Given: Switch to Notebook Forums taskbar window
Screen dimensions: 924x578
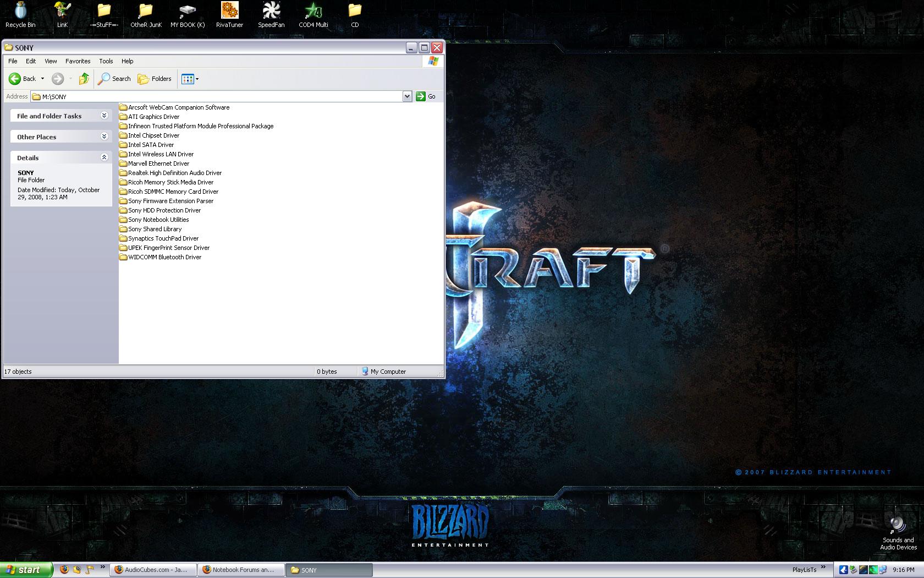Looking at the screenshot, I should coord(240,570).
